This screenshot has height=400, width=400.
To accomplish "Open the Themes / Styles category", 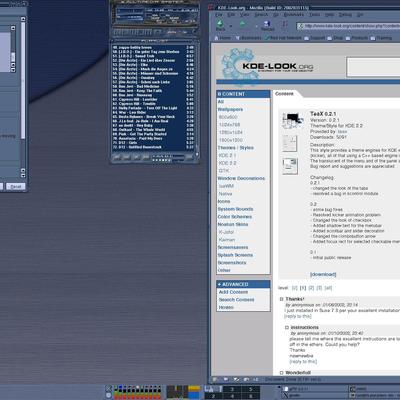I will click(236, 148).
